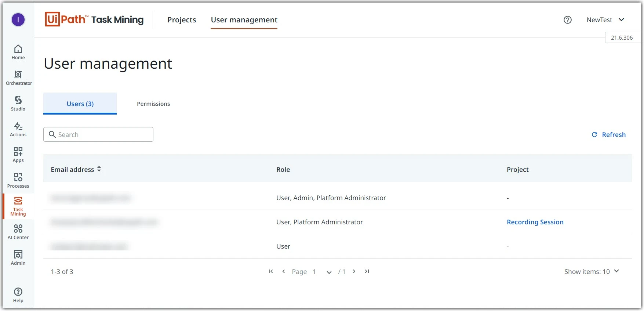The image size is (644, 311).
Task: Select the 'User, Platform Administrator' role cell
Action: (x=319, y=222)
